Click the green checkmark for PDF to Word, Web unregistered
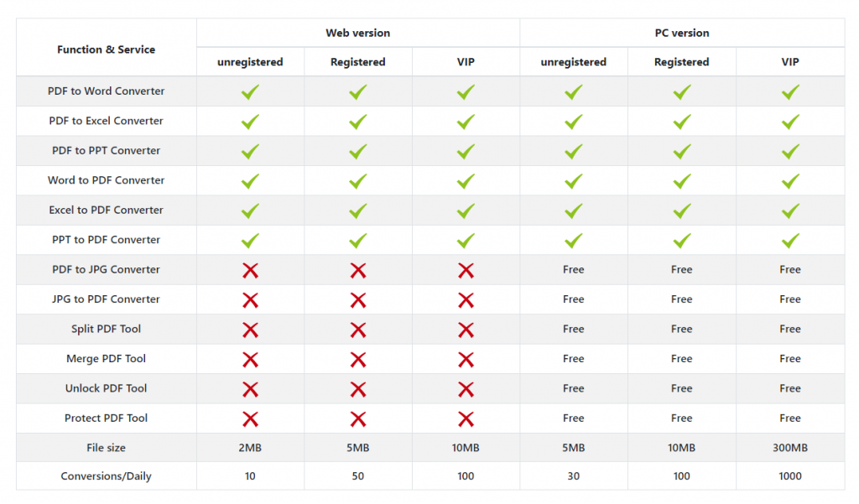Viewport: 859px width, 504px height. (250, 91)
